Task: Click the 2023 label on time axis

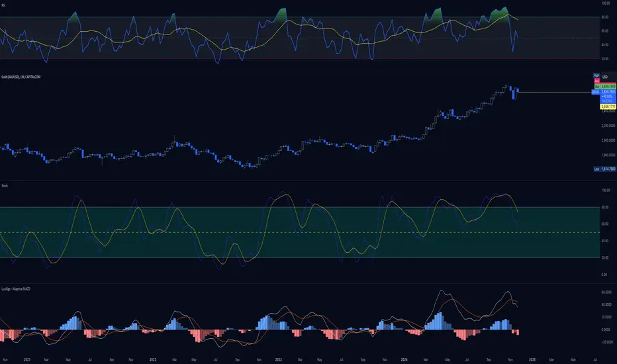Action: (279, 359)
